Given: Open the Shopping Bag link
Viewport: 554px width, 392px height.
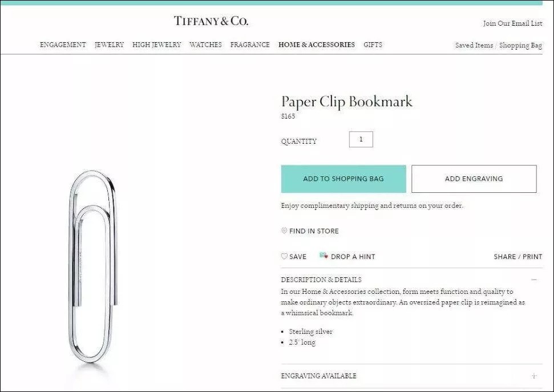Looking at the screenshot, I should pyautogui.click(x=520, y=45).
